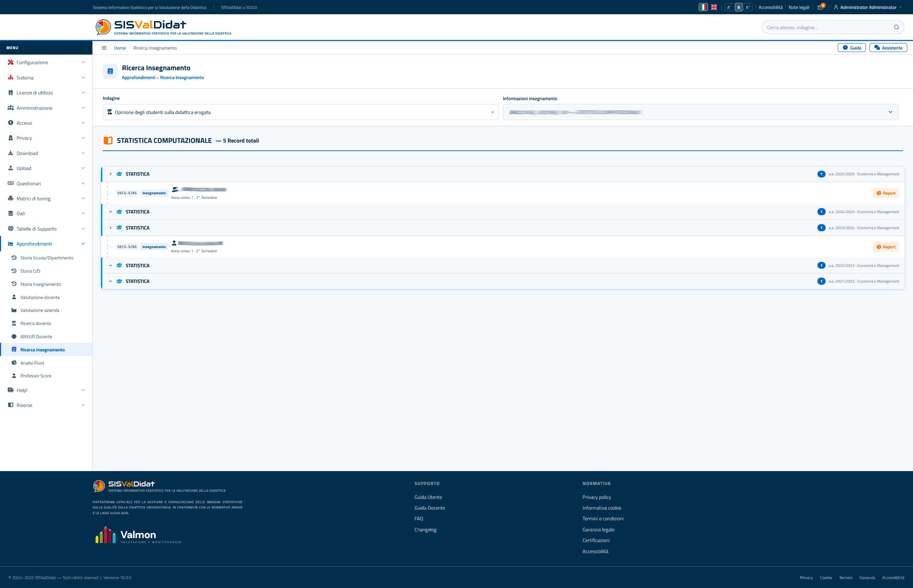Open Privacy policy footer link
This screenshot has width=913, height=588.
pos(596,497)
